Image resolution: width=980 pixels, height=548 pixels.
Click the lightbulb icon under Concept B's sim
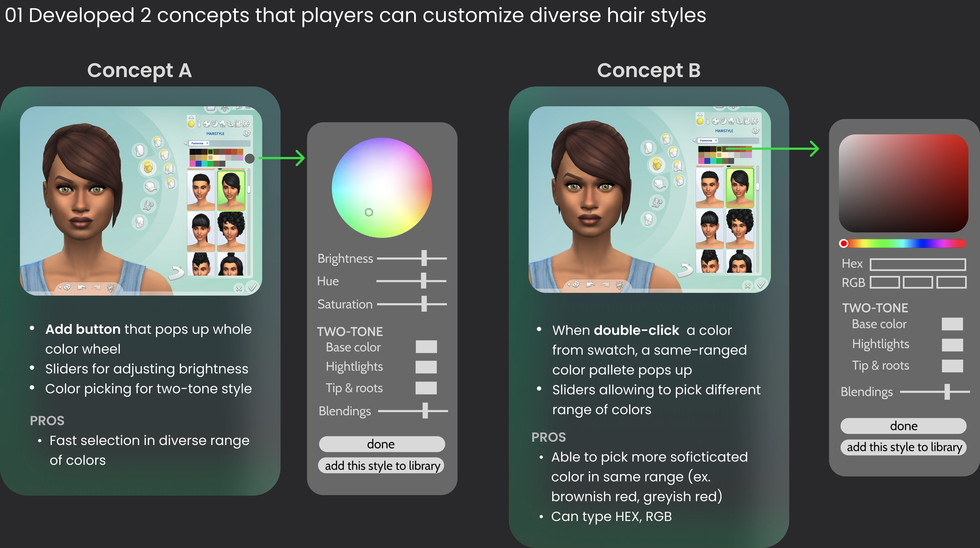tap(619, 285)
